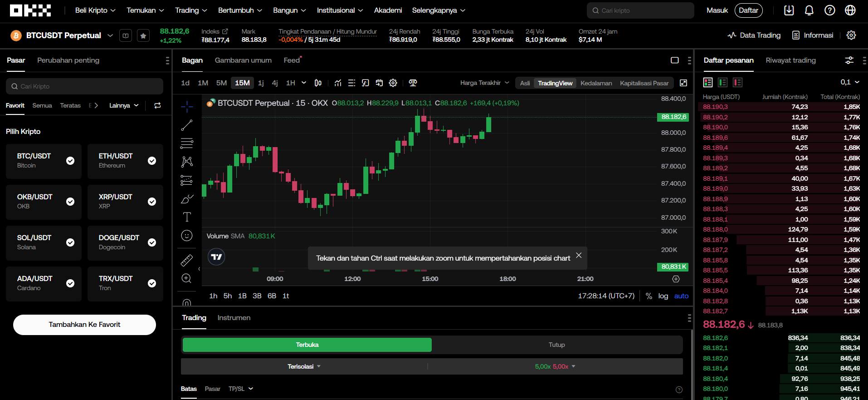
Task: Select the trend line drawing tool
Action: [187, 125]
